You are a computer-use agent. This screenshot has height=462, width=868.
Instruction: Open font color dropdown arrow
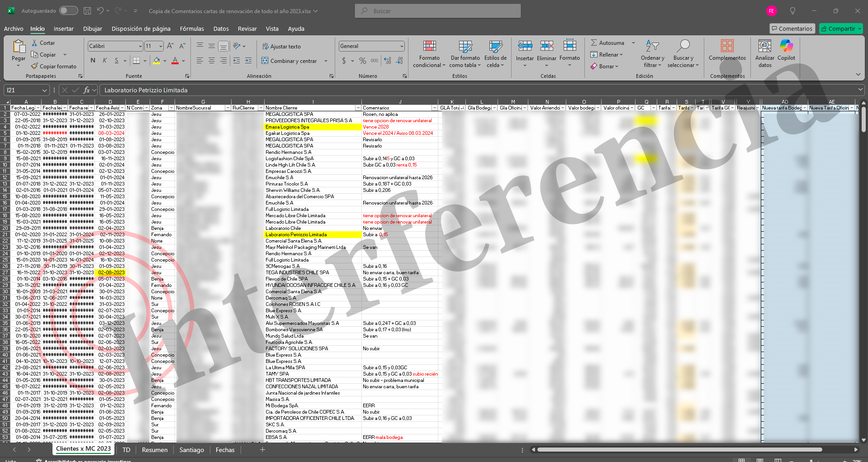point(184,61)
